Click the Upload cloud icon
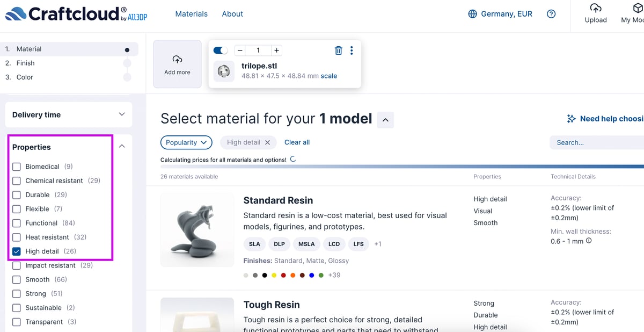This screenshot has width=644, height=332. [596, 8]
